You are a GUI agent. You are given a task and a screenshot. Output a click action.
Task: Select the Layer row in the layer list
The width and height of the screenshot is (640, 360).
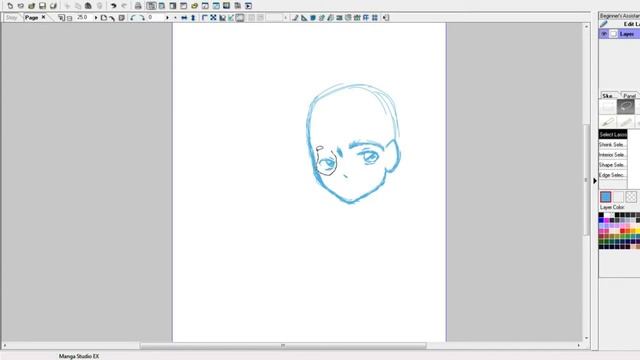click(620, 34)
